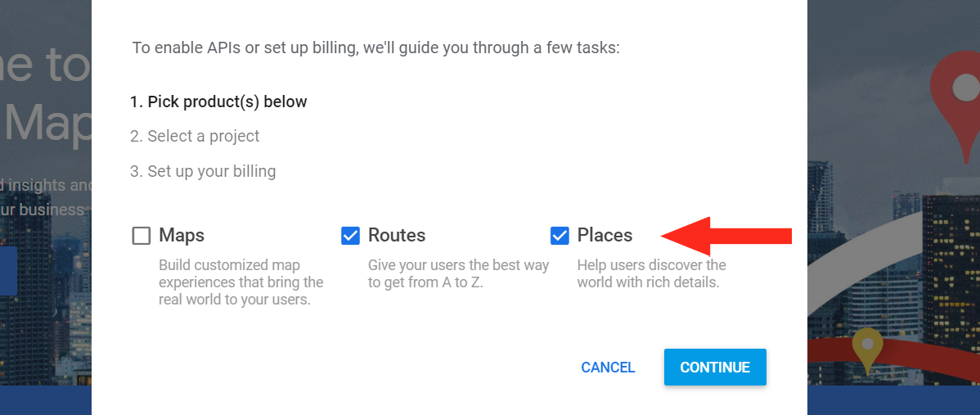
Task: Click the large red map pin icon
Action: click(956, 98)
